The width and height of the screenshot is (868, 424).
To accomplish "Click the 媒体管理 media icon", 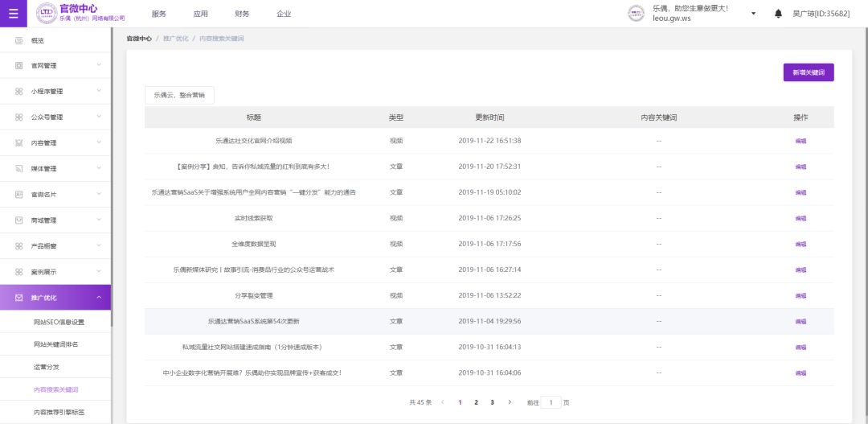I will (19, 169).
